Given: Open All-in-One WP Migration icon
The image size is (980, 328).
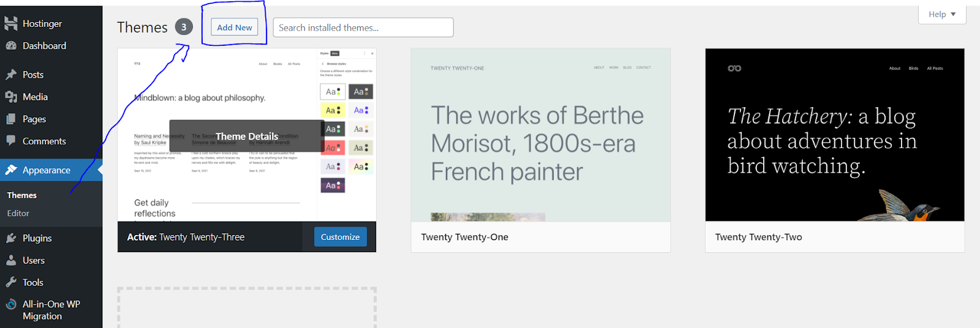Looking at the screenshot, I should point(11,304).
